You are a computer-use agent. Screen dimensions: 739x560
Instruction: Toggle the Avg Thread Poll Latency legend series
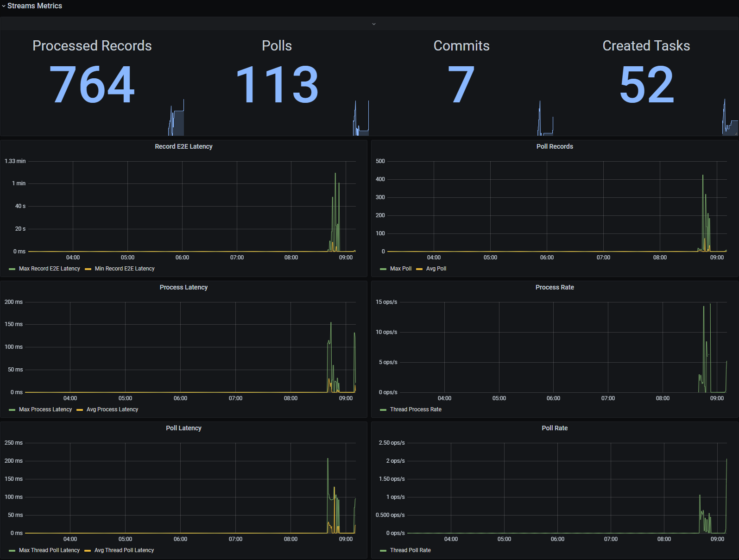(x=124, y=550)
